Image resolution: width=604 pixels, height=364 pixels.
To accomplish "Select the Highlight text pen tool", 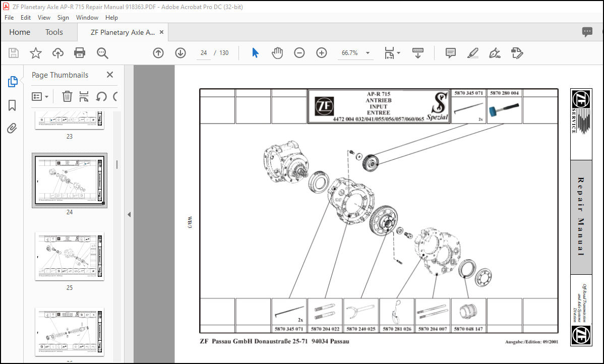I will click(x=472, y=53).
